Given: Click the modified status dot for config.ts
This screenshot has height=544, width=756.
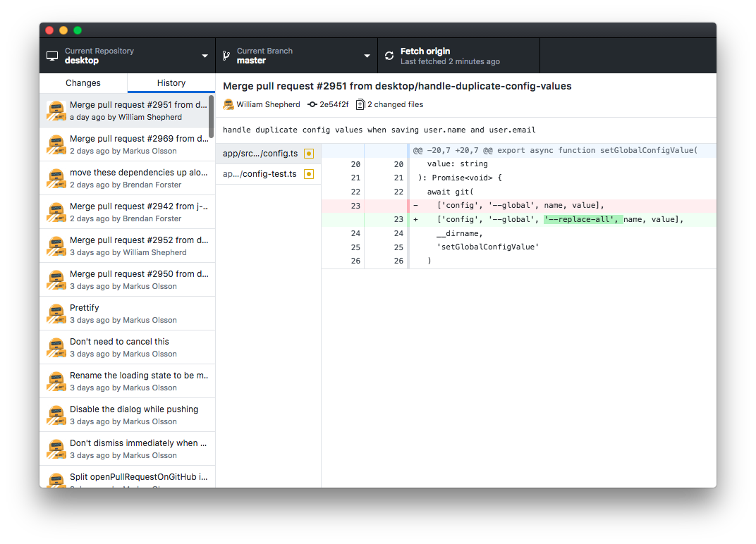Looking at the screenshot, I should click(308, 153).
